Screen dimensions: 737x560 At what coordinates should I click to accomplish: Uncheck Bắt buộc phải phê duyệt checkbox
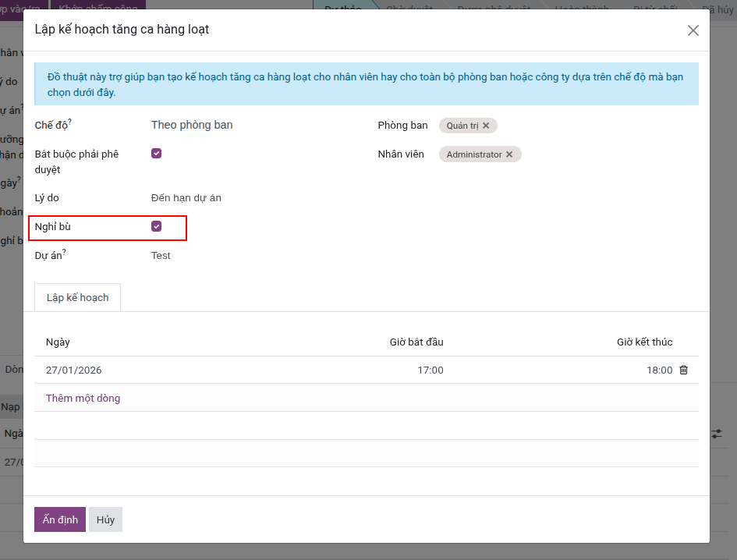coord(157,154)
